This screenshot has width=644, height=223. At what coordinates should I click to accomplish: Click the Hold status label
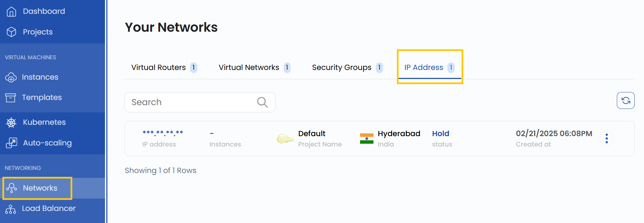[x=441, y=133]
